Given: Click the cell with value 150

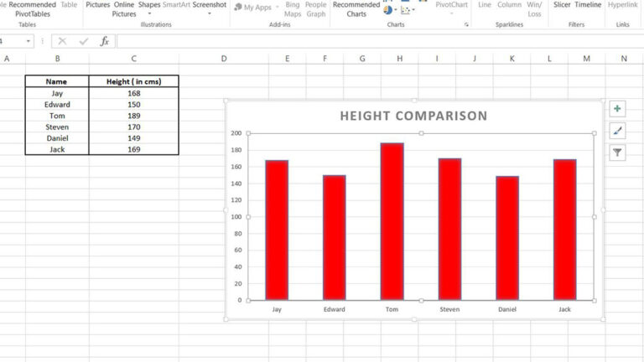Looking at the screenshot, I should (x=134, y=104).
